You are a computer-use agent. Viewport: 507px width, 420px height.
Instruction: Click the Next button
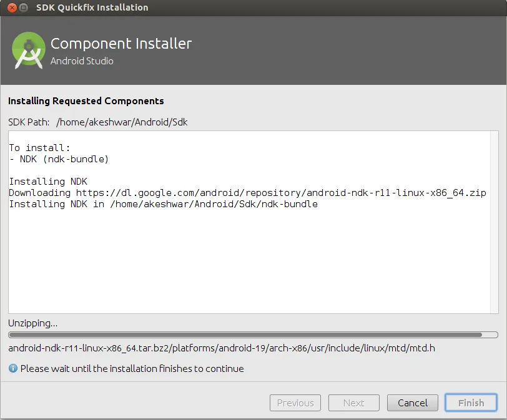click(x=354, y=403)
